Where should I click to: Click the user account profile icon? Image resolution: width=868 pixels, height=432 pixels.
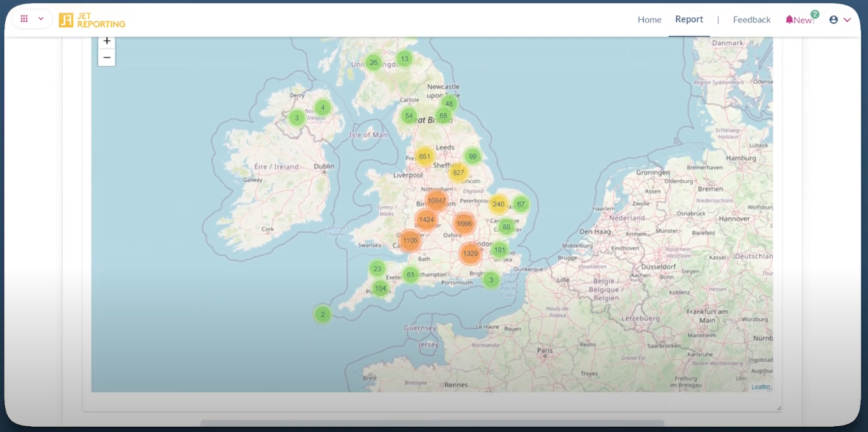(x=833, y=20)
